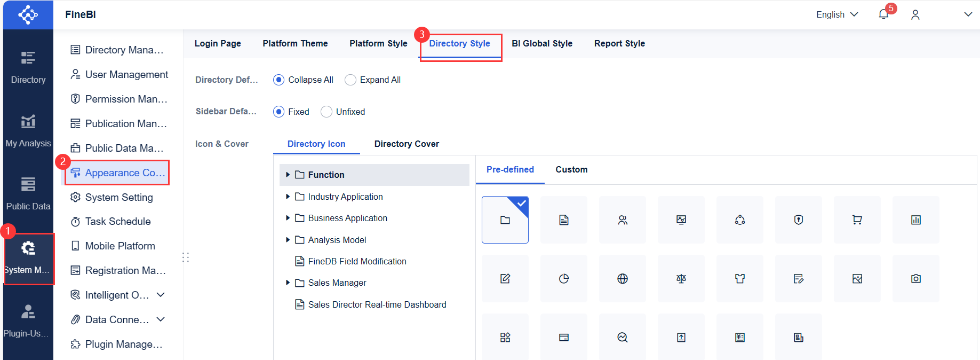Open the user account icon

(x=915, y=15)
